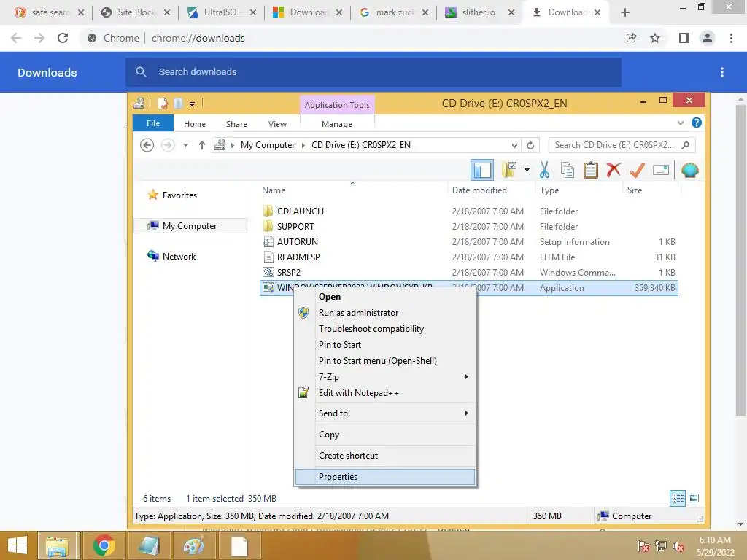The width and height of the screenshot is (747, 560).
Task: Select the SUPPORT folder
Action: 295,226
